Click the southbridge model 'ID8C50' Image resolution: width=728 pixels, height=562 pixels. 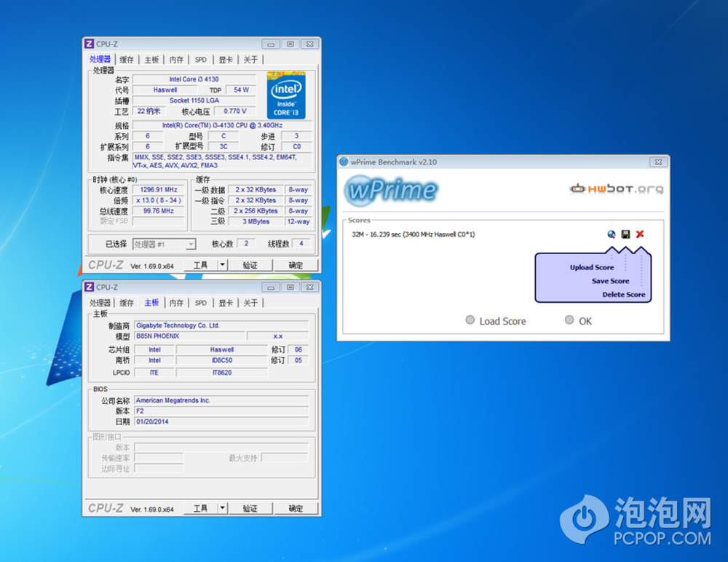(222, 360)
